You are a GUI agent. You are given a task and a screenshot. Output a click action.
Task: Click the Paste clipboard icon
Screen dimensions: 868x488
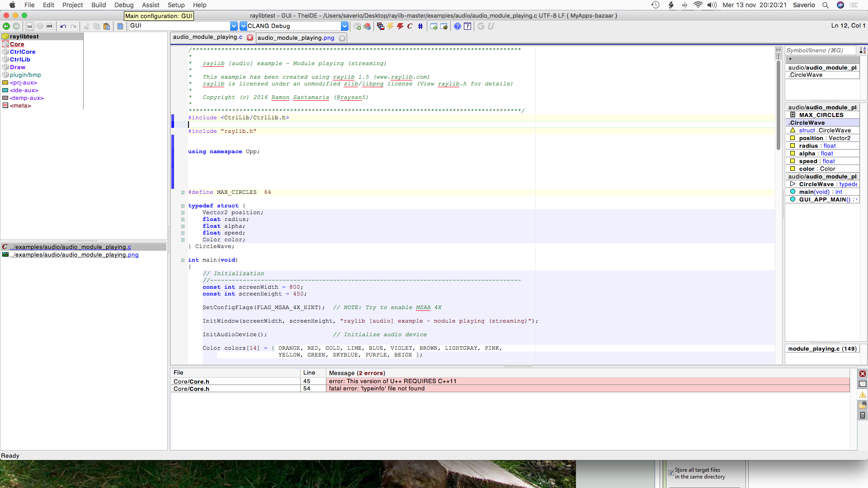[107, 26]
